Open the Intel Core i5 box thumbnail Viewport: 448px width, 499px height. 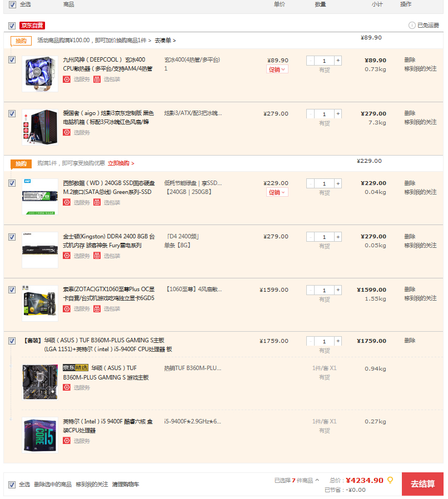[x=40, y=435]
